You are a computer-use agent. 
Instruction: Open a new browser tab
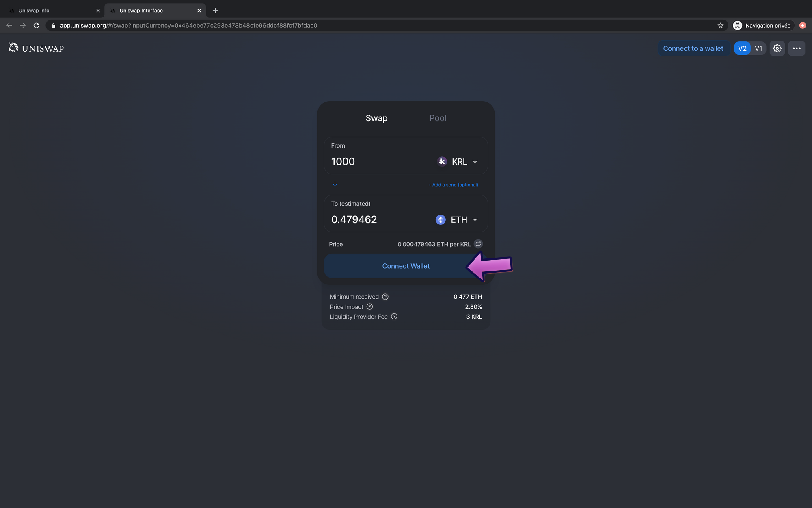215,11
